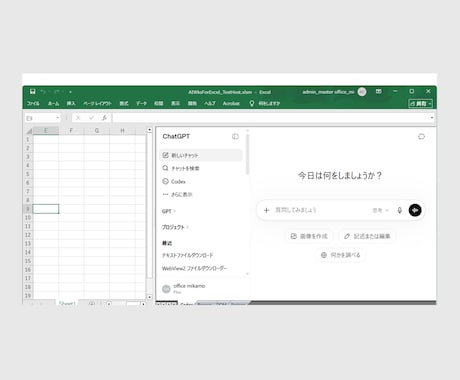
Task: Open the ribbon display options icon
Action: [x=379, y=91]
